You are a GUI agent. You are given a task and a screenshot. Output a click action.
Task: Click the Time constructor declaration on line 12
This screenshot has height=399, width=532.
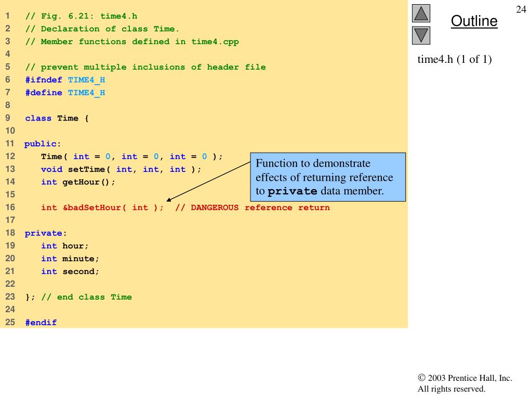tap(131, 157)
